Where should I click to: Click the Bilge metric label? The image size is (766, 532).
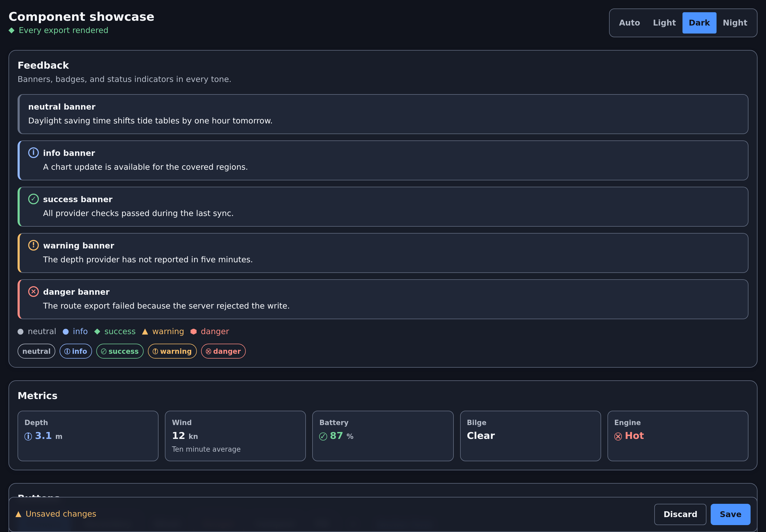[x=477, y=423]
